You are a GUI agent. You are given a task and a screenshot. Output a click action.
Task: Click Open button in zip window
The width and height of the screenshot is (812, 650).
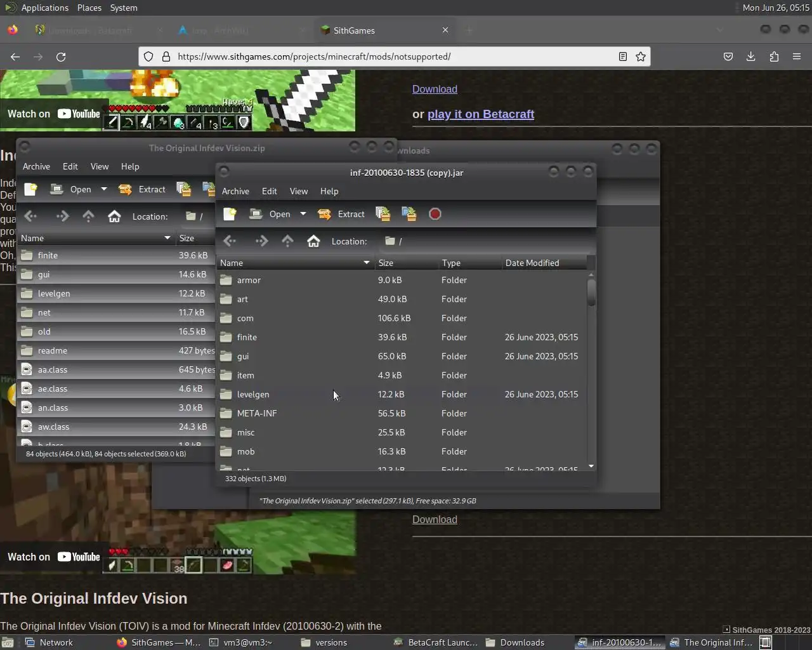(71, 189)
